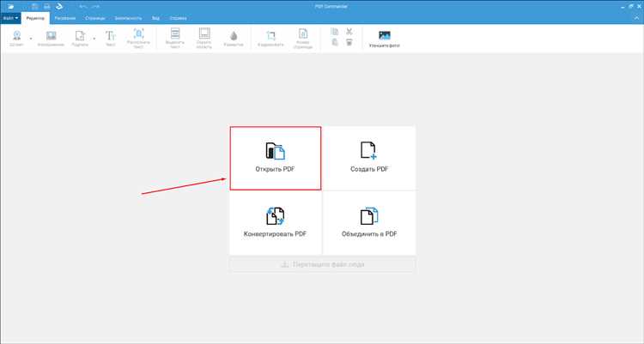This screenshot has height=344, width=644.
Task: Click the Cut scissors icon
Action: coord(349,32)
